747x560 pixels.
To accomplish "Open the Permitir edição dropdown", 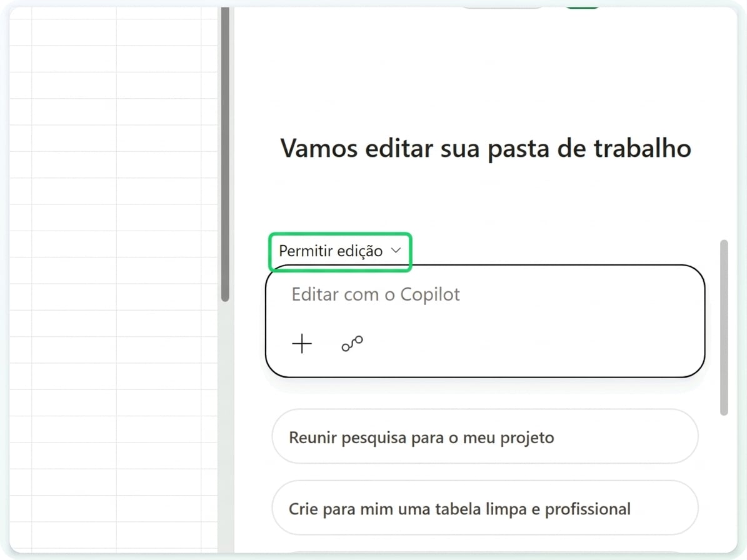I will pos(340,251).
